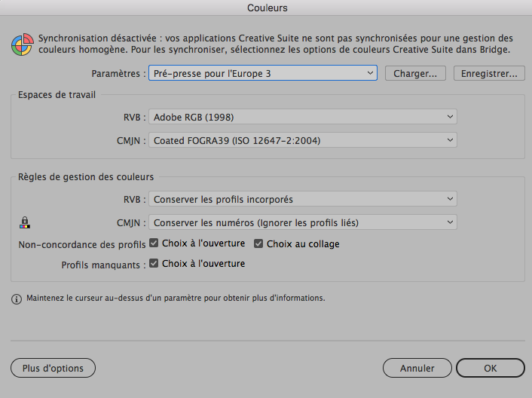Open the CMJN policy dropdown Conserver les numéros
The width and height of the screenshot is (532, 398).
coord(303,222)
